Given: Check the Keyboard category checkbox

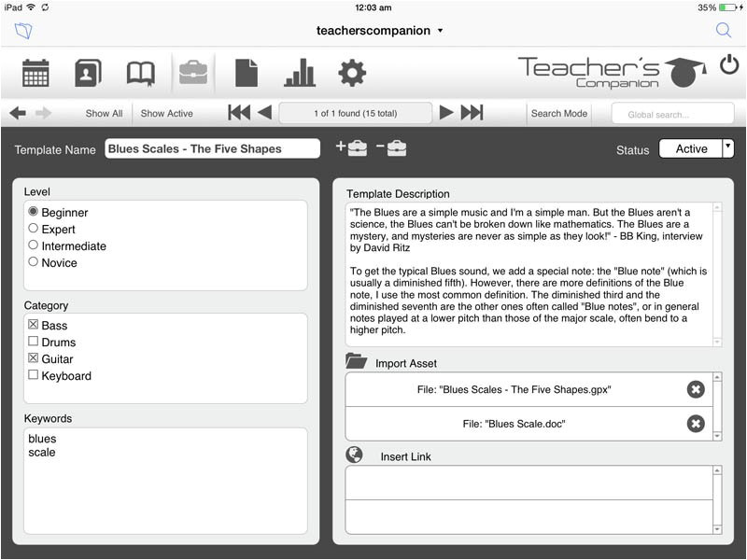Looking at the screenshot, I should coord(33,374).
